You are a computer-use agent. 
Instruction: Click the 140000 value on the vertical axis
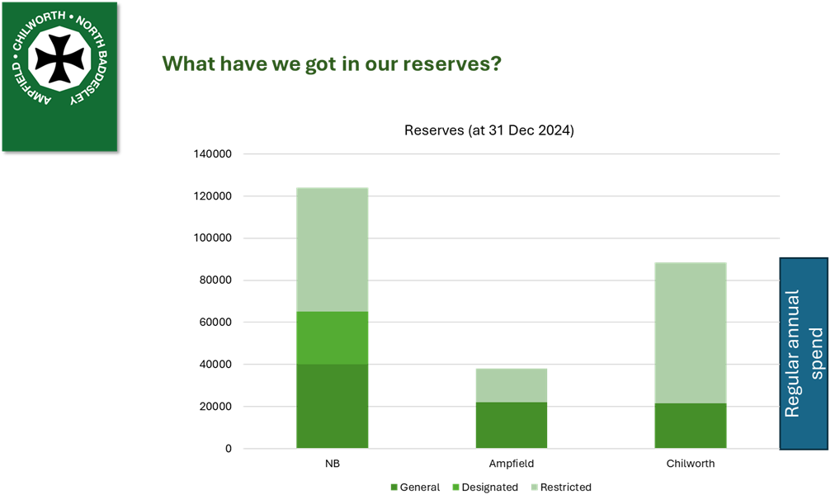(214, 154)
